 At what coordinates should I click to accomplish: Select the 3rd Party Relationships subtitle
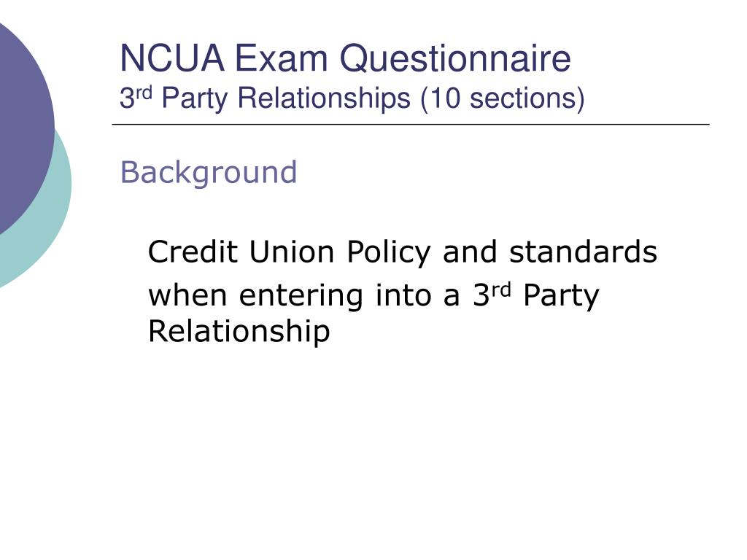point(352,98)
